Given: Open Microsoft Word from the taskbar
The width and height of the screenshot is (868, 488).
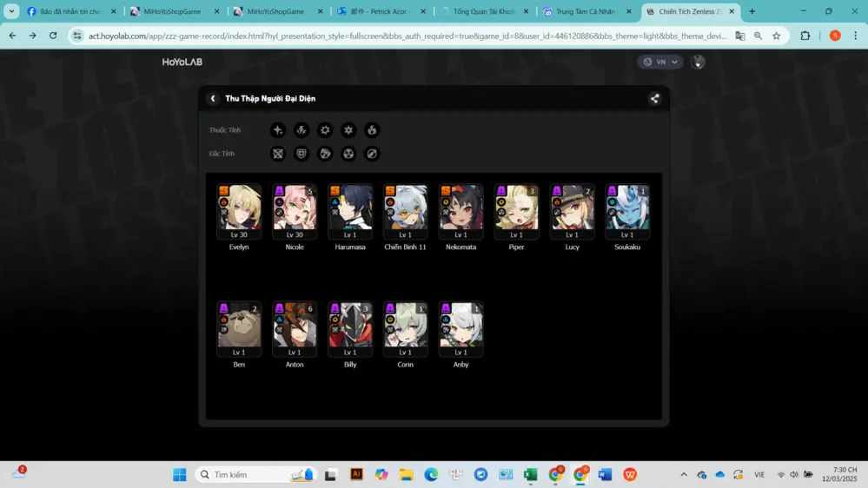Looking at the screenshot, I should (x=605, y=475).
